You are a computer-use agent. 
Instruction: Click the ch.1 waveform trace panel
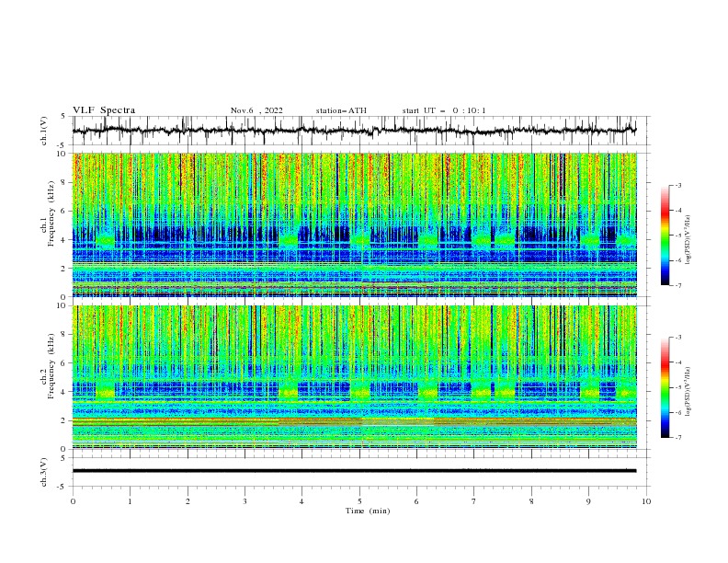360,131
